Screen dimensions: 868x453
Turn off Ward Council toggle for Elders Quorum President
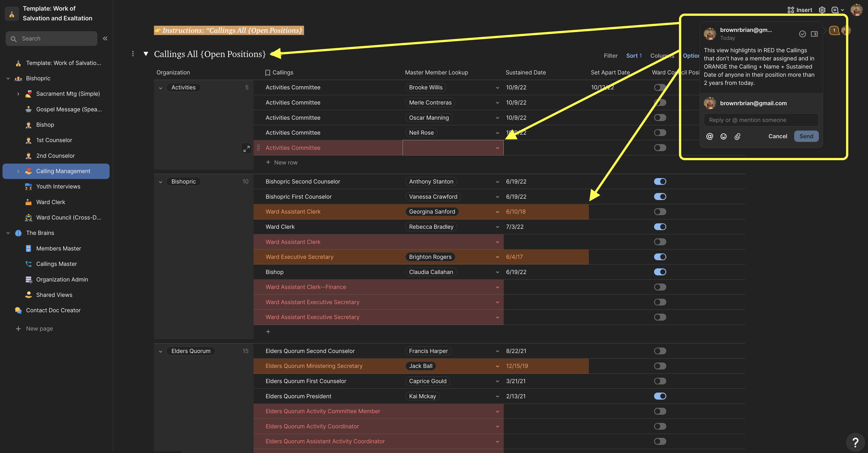click(660, 396)
